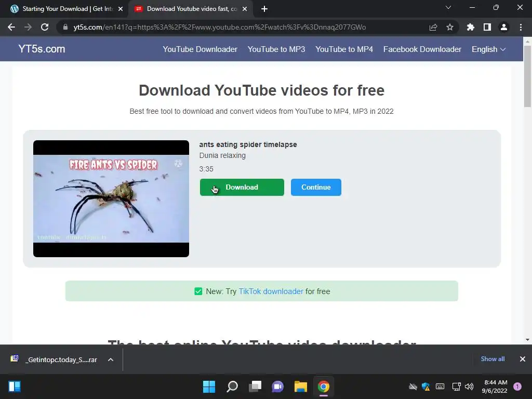Open Chrome three-dot menu
The height and width of the screenshot is (399, 532).
pyautogui.click(x=521, y=27)
